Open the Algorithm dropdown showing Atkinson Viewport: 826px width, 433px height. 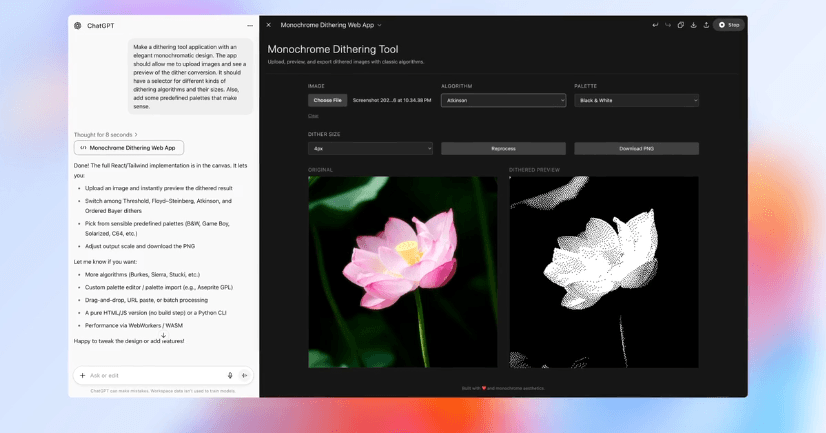coord(503,100)
